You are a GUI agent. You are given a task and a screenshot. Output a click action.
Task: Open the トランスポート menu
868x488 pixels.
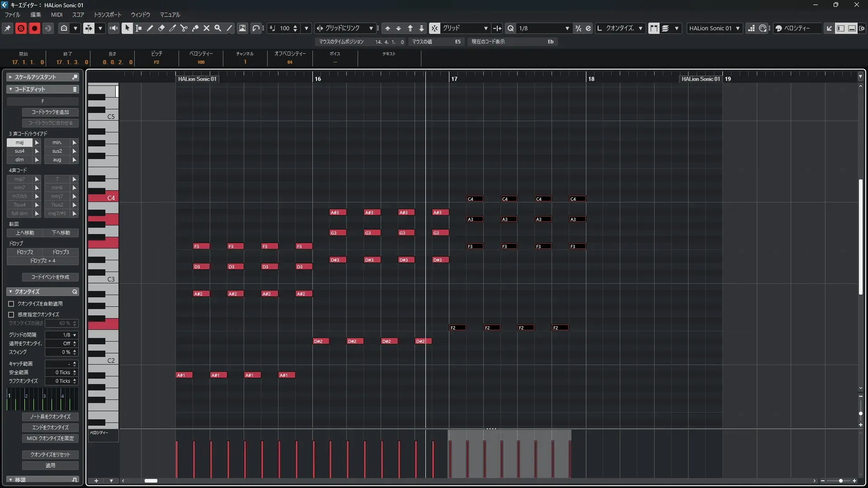(107, 14)
